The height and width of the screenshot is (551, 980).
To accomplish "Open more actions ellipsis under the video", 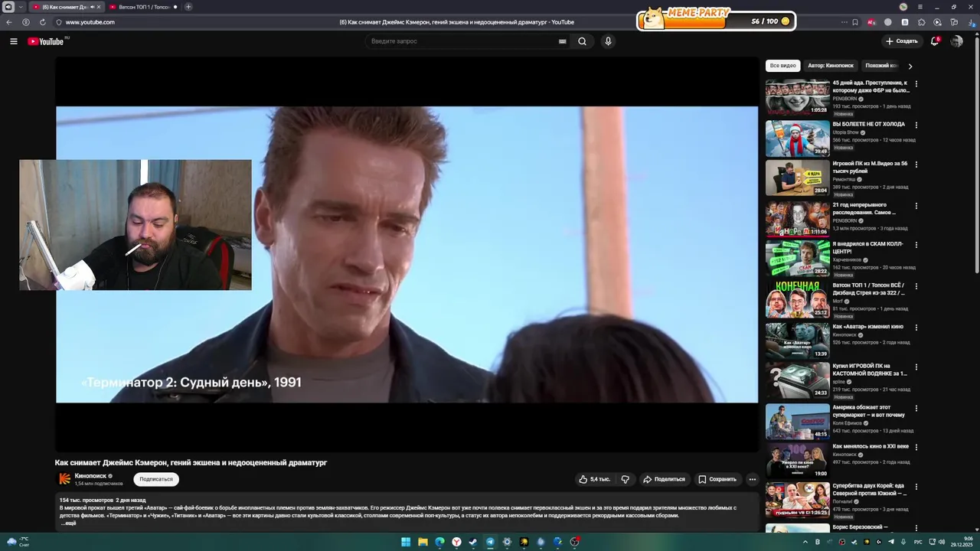I will 753,479.
